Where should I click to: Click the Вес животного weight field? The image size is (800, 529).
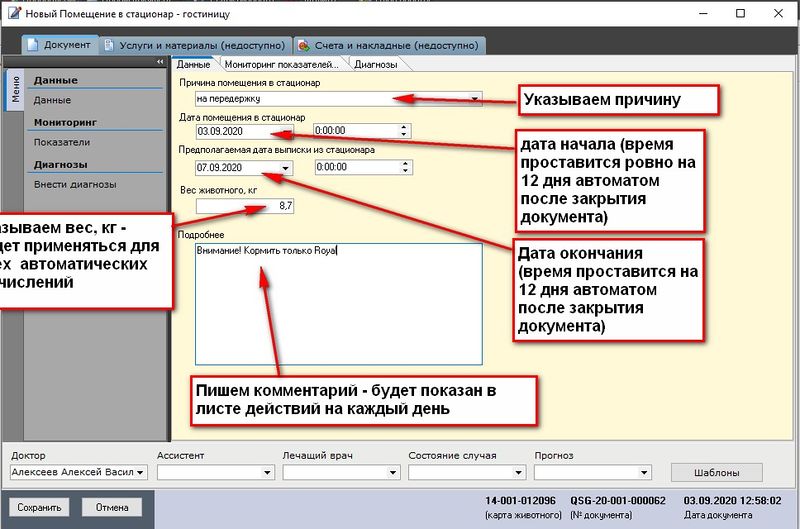(245, 206)
